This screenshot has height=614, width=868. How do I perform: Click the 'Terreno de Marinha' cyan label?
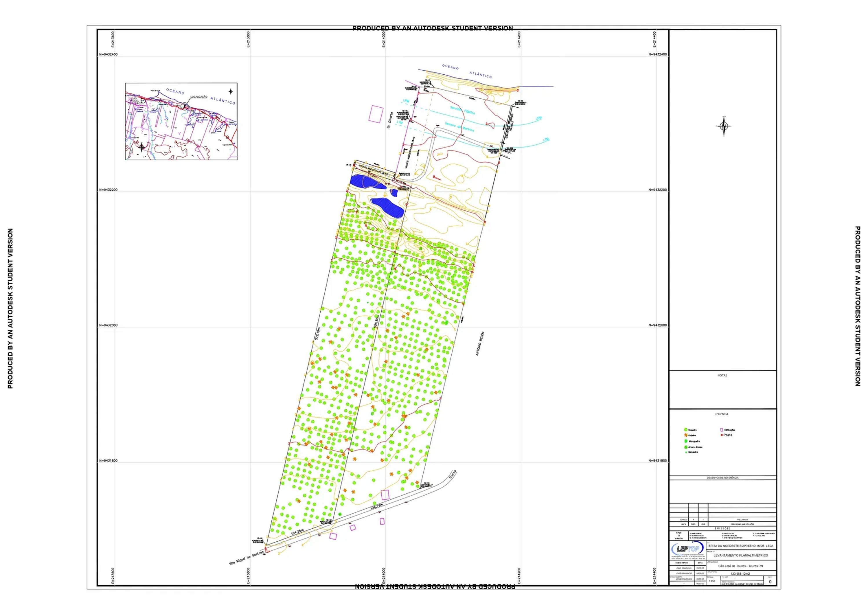point(459,127)
